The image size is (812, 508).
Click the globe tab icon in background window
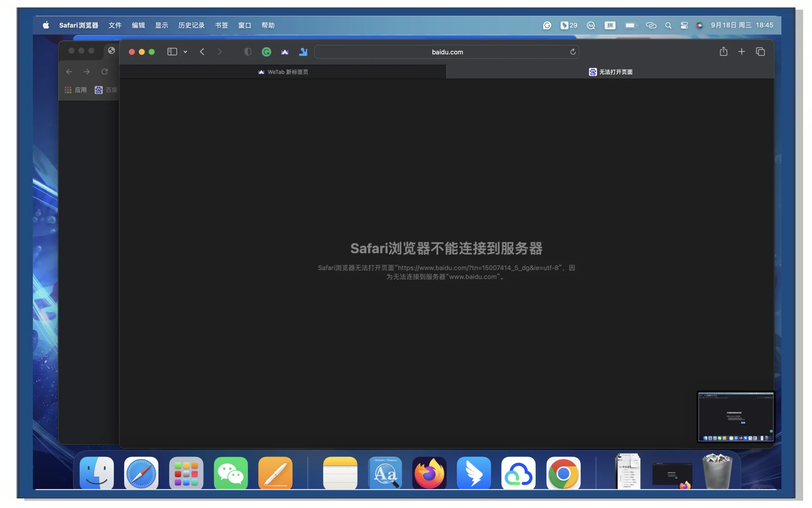click(111, 50)
